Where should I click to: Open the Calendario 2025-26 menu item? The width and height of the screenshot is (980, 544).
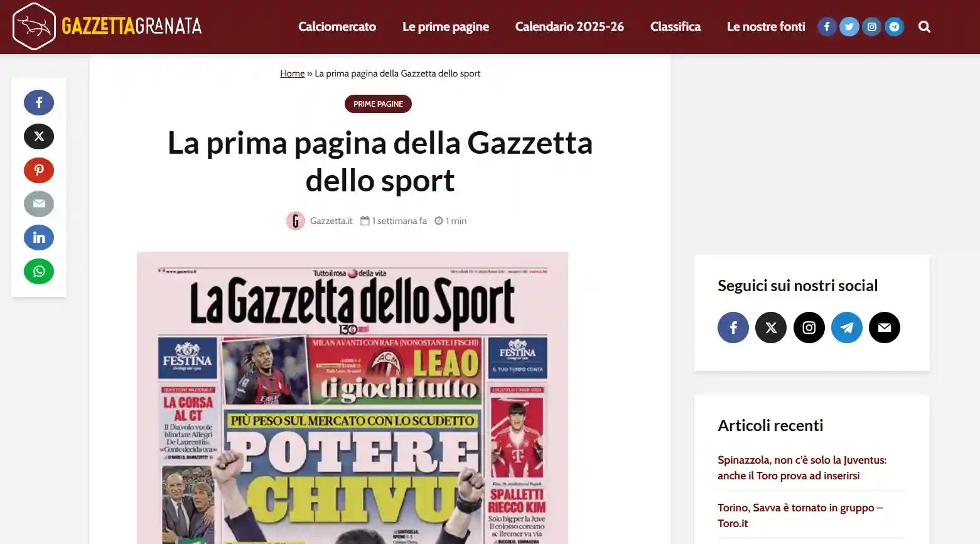point(569,26)
